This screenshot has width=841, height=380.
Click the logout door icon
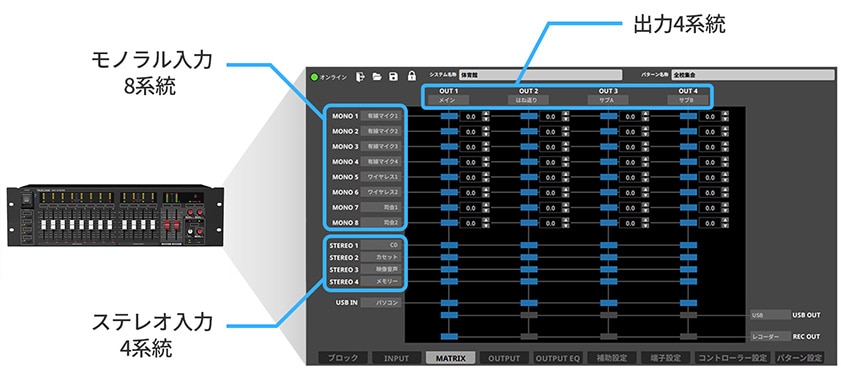[x=360, y=77]
